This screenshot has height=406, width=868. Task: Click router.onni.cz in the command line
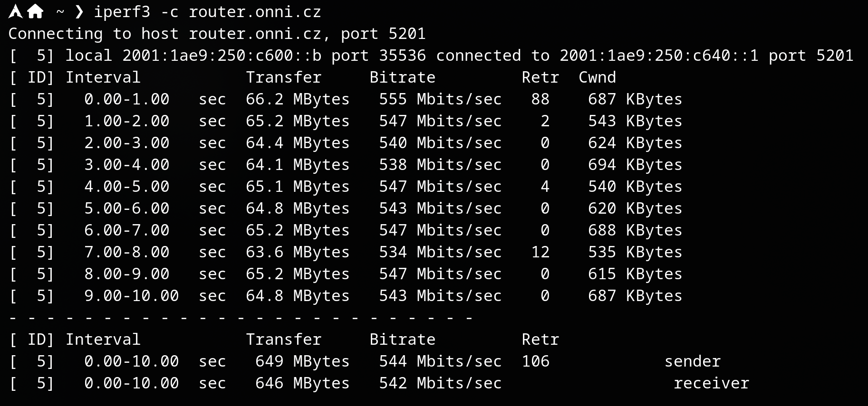[x=255, y=12]
